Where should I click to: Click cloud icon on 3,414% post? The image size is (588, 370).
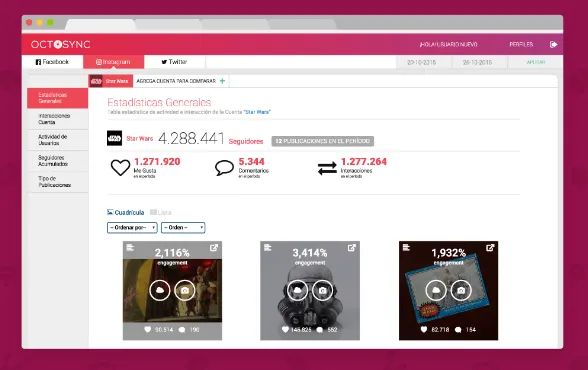(297, 290)
